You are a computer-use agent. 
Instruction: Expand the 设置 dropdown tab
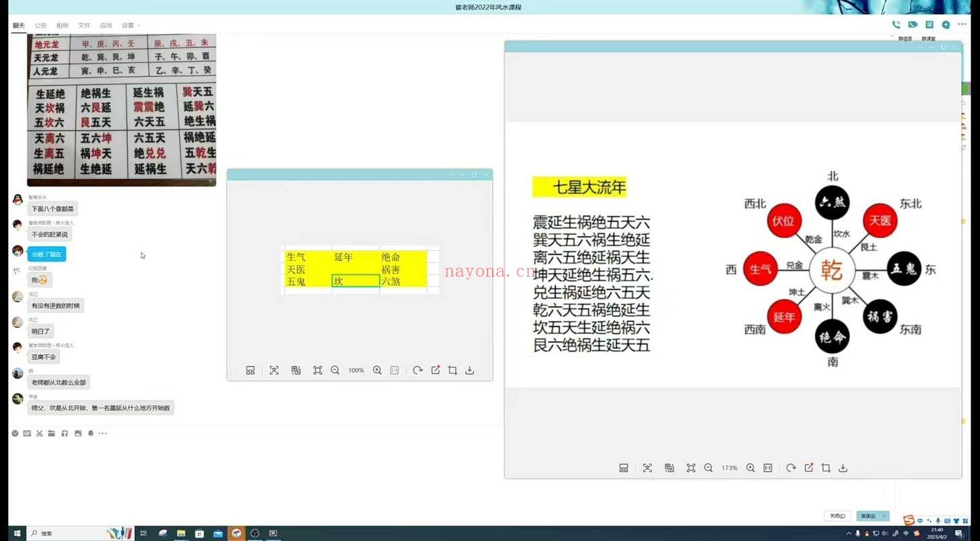point(131,26)
